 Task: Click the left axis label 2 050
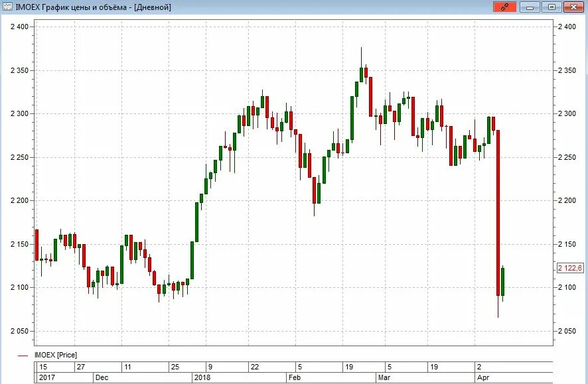[19, 331]
